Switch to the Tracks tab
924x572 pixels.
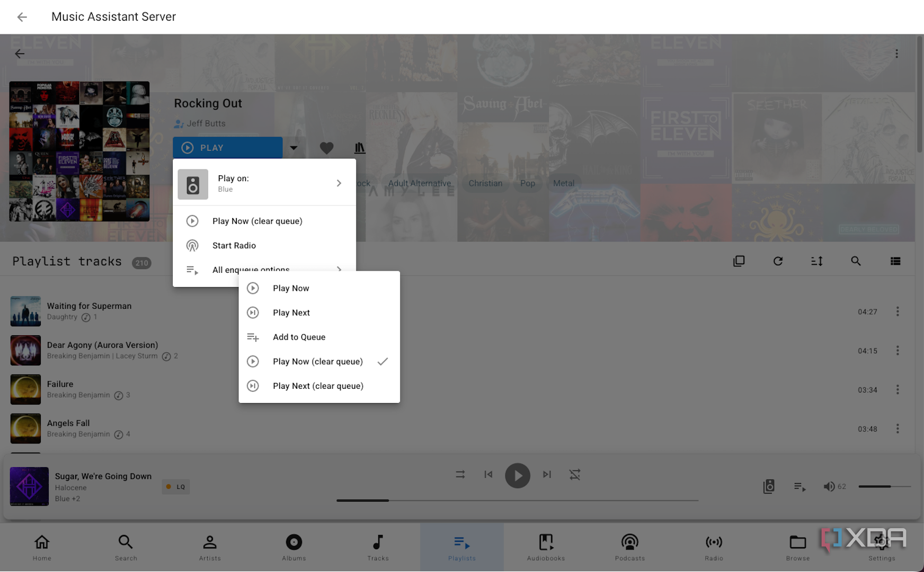378,548
